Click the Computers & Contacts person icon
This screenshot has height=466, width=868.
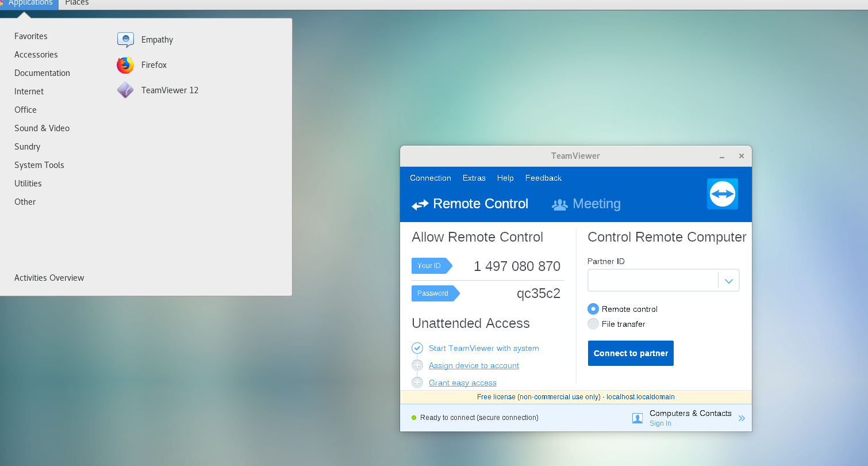(x=637, y=418)
